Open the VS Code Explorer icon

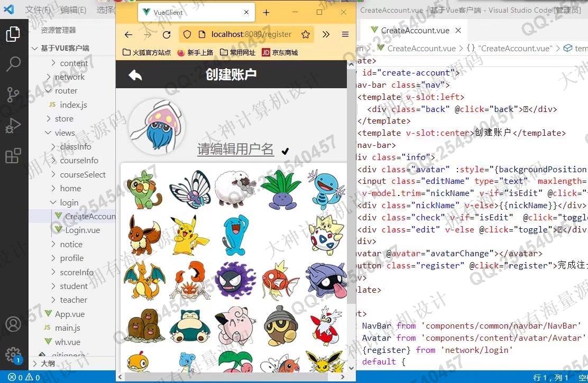click(x=13, y=34)
